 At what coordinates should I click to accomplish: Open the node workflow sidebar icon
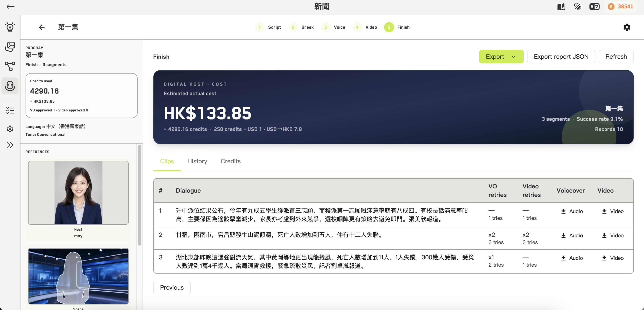click(x=10, y=66)
